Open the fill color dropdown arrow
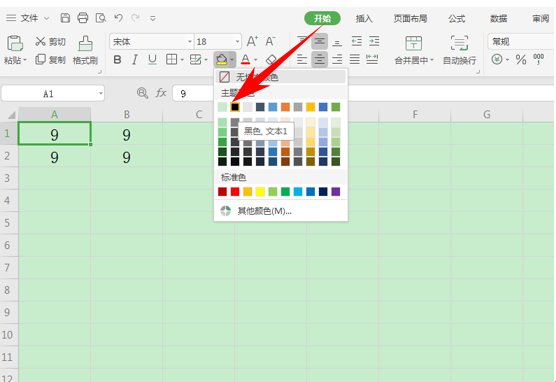Screen dimensions: 556x382 pyautogui.click(x=232, y=60)
